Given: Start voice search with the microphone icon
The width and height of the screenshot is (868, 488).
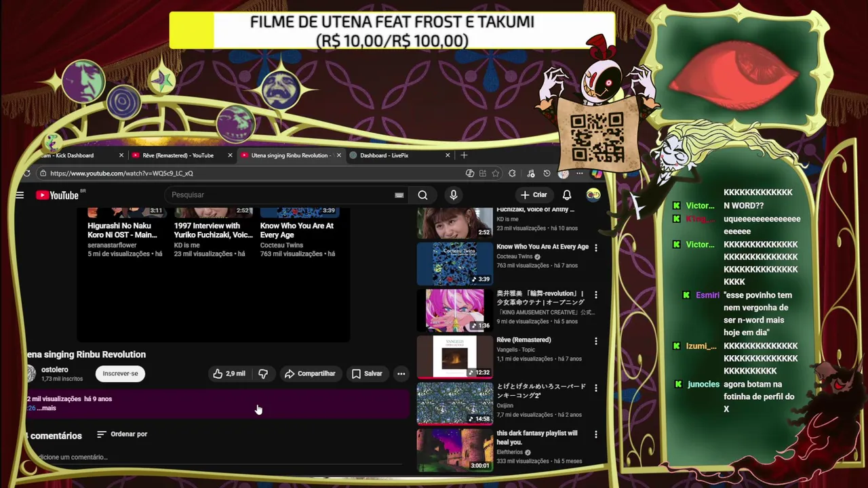Looking at the screenshot, I should (x=454, y=195).
